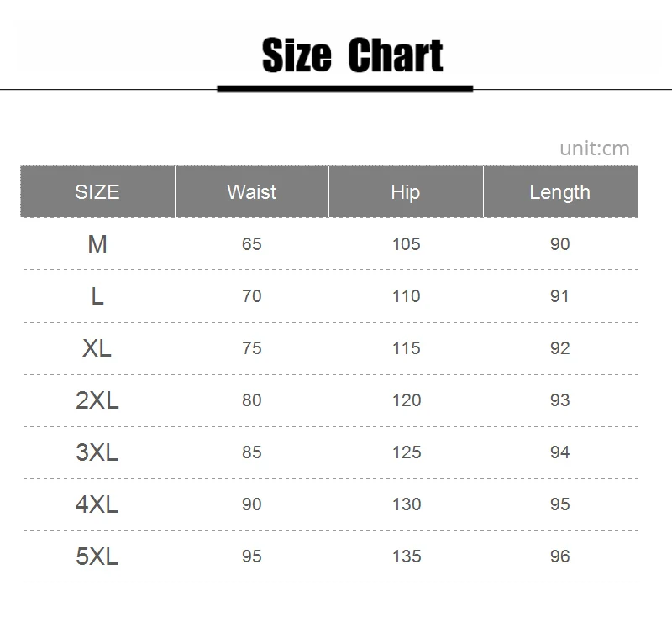Select the 4XL size row label

(x=97, y=504)
